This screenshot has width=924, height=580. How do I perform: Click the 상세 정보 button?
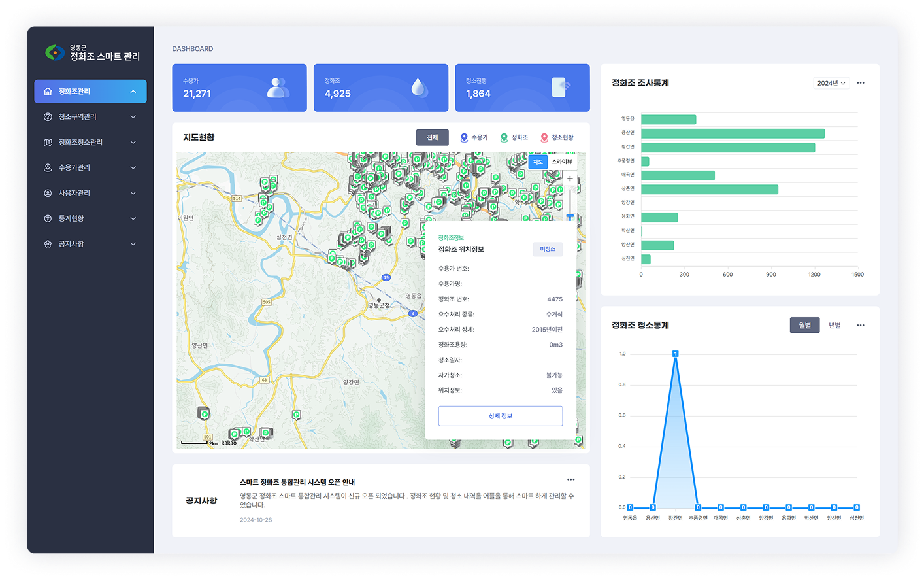coord(500,416)
